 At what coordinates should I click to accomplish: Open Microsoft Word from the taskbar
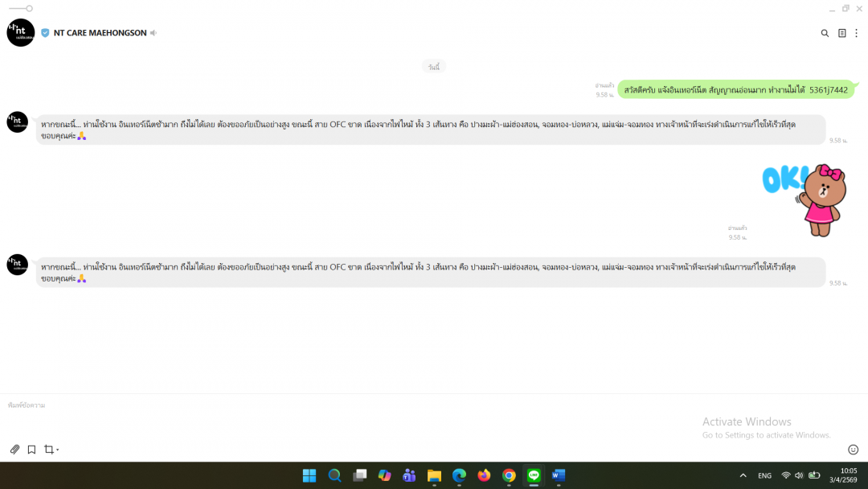pyautogui.click(x=559, y=475)
